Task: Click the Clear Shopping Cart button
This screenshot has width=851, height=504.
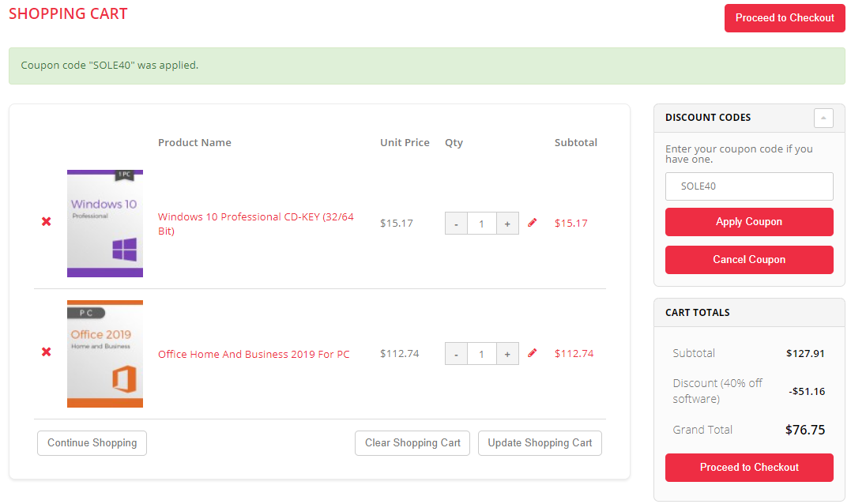Action: [412, 442]
